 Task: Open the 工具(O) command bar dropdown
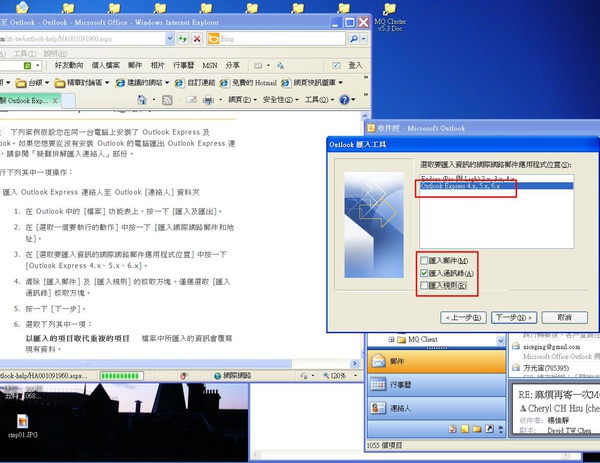pos(319,100)
